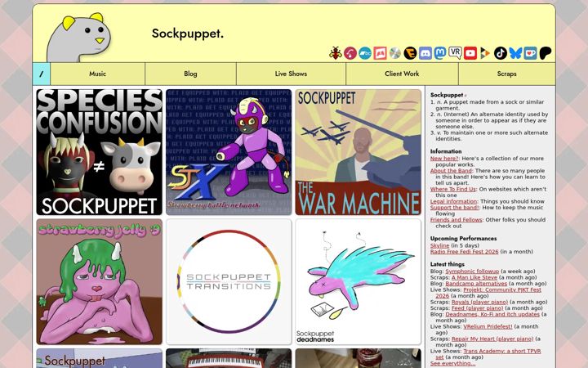This screenshot has height=368, width=588.
Task: Open the Radio Free Fedi Fest 2026 link
Action: (x=464, y=252)
